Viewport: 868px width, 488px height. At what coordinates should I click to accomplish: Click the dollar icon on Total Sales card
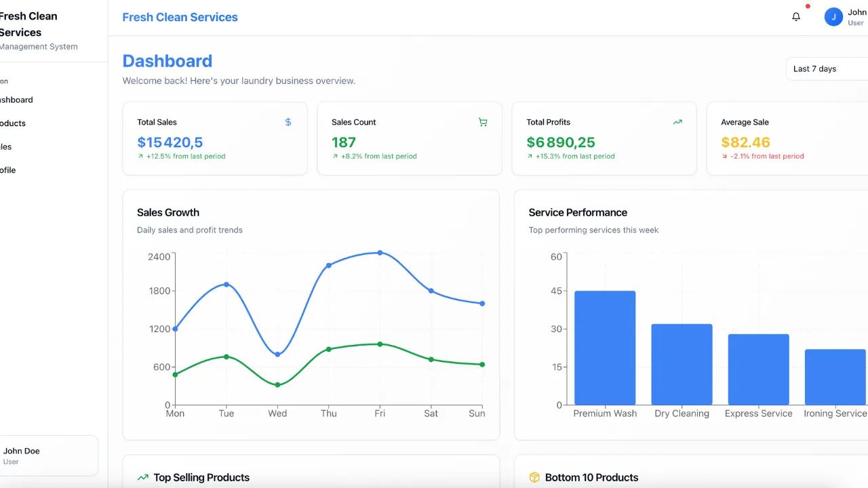288,122
